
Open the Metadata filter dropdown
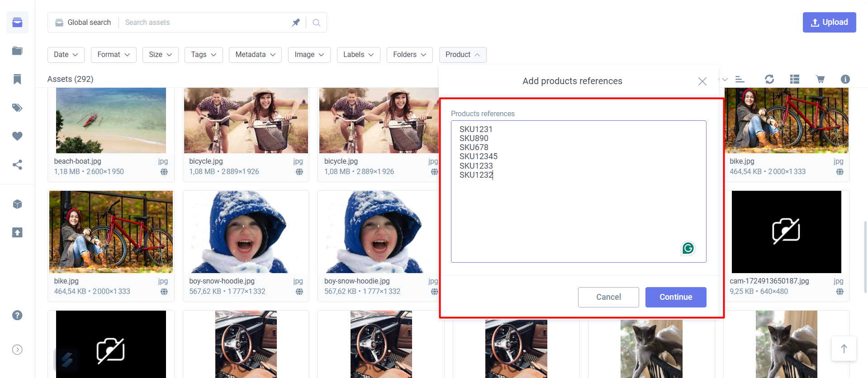[x=255, y=55]
